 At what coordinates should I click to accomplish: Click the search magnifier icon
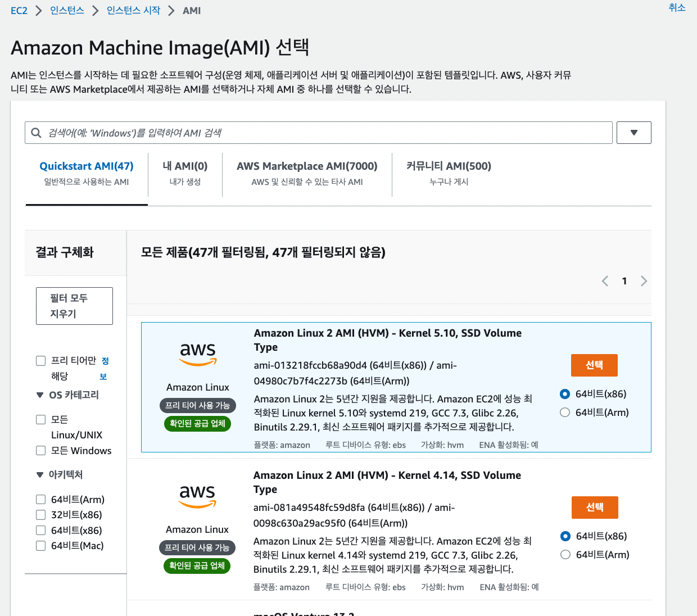[x=36, y=133]
